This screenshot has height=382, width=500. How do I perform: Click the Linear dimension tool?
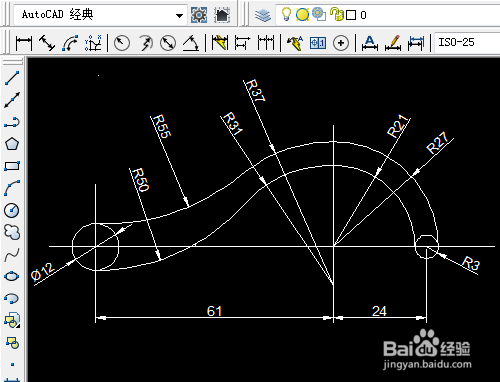tap(24, 43)
